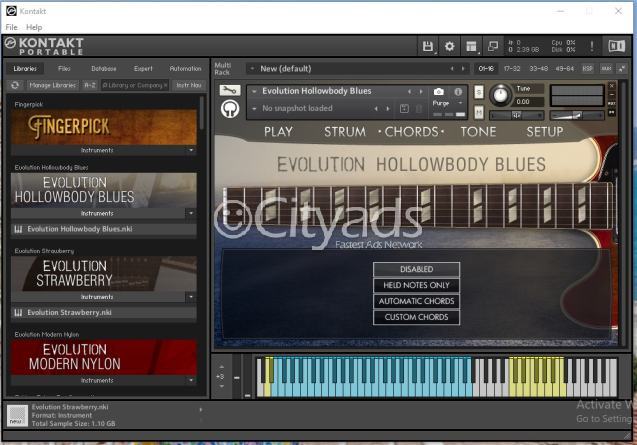Screen dimensions: 637x445
Task: Expand Fingerpick Instruments dropdown arrow
Action: pyautogui.click(x=191, y=150)
